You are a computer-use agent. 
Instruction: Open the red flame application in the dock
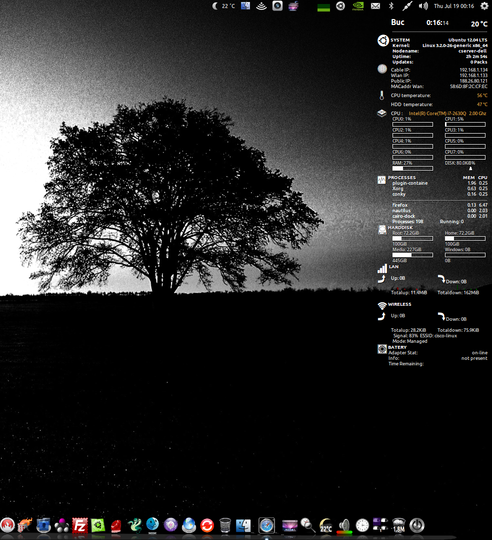[7, 525]
